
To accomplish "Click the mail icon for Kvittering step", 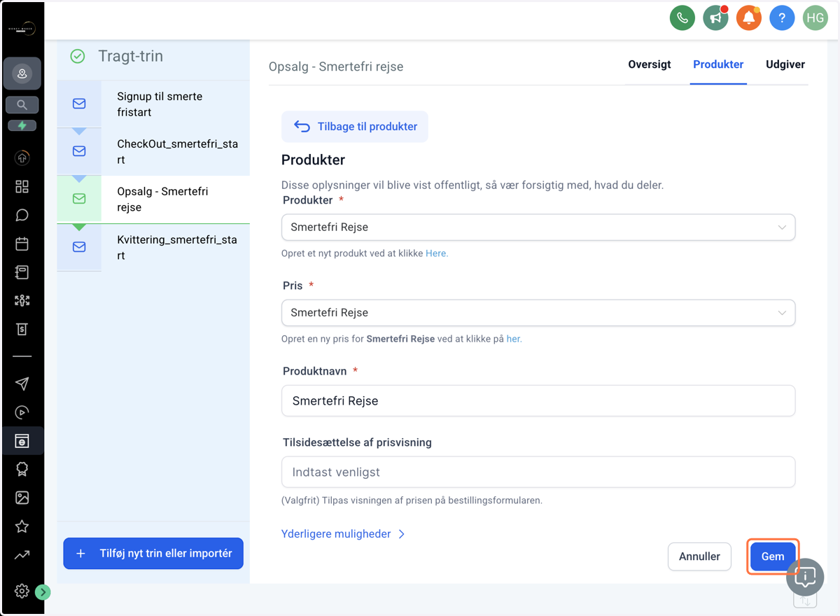I will (x=79, y=247).
